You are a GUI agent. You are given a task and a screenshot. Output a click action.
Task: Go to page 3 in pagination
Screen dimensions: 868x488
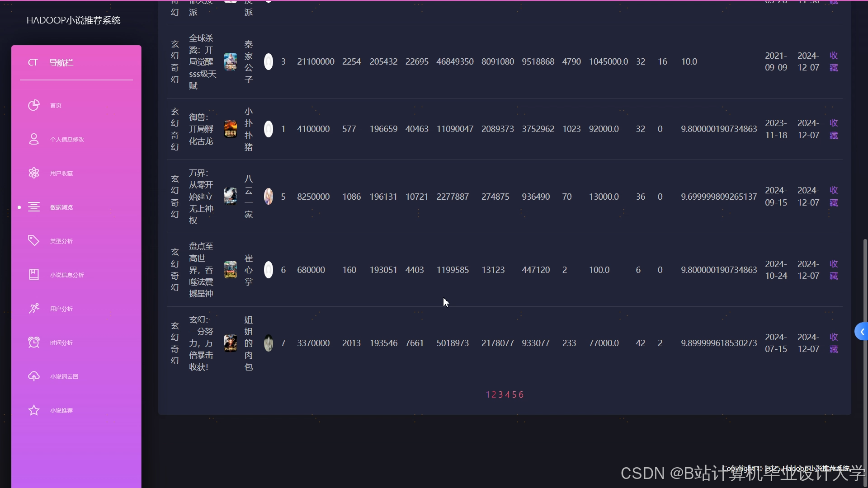(x=500, y=395)
